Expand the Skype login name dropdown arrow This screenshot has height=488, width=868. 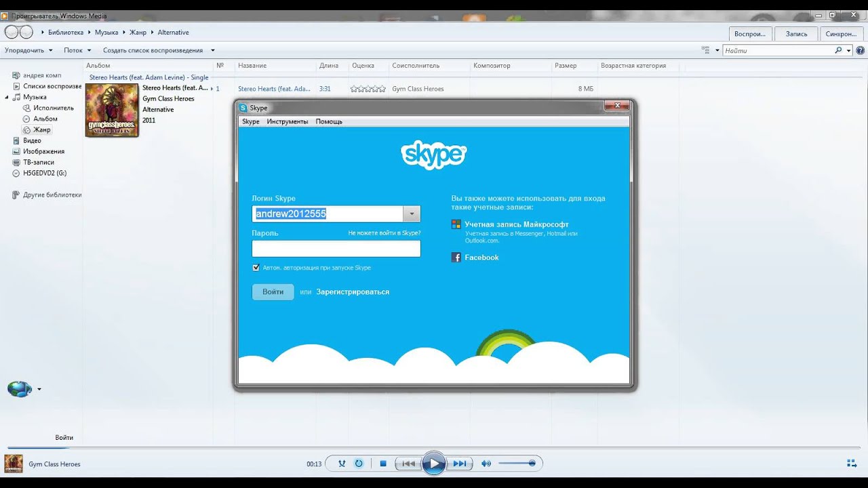click(412, 213)
